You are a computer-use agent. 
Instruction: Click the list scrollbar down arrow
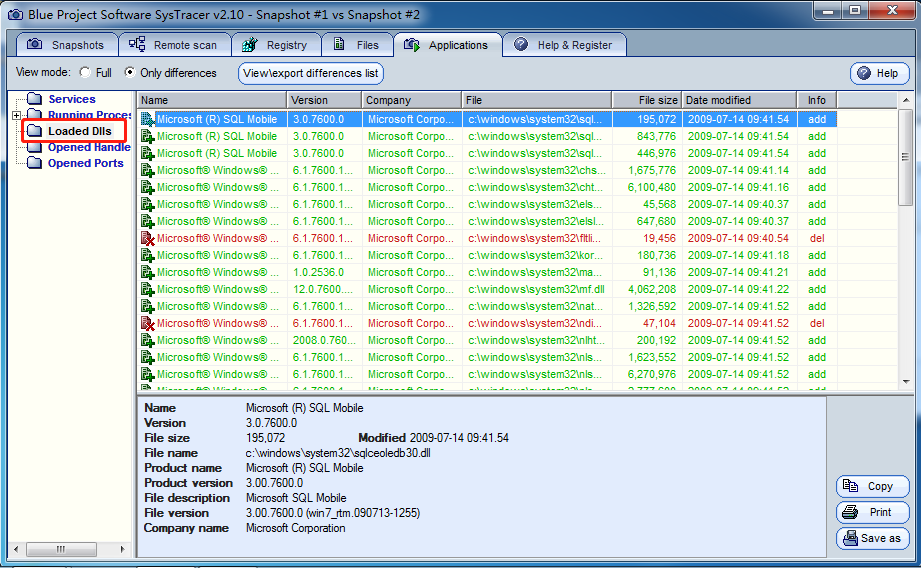point(905,382)
